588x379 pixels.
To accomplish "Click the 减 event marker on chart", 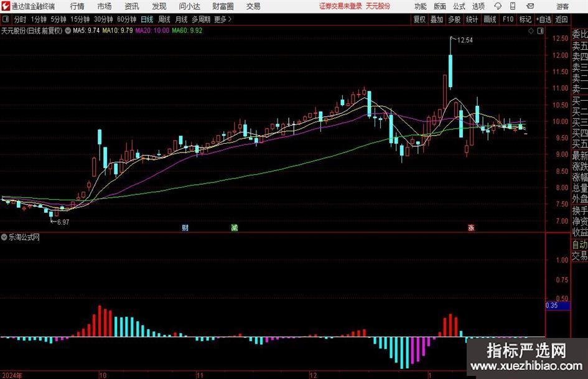I will pos(235,228).
